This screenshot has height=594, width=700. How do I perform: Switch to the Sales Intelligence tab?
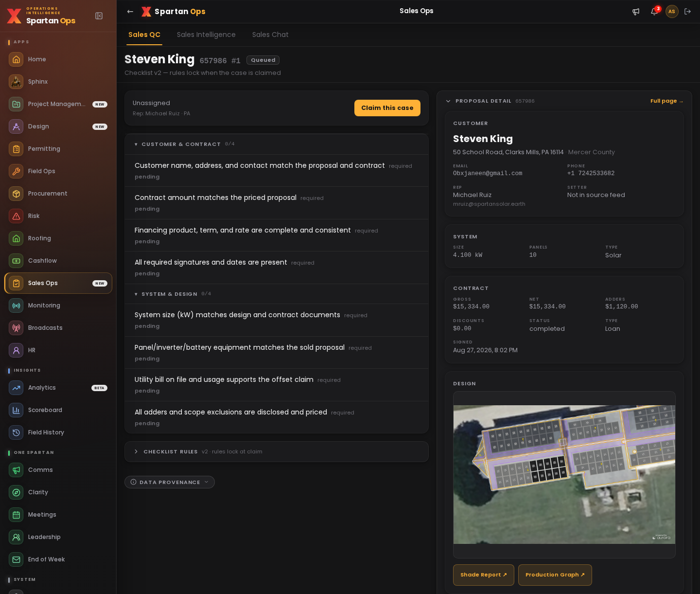(x=206, y=35)
